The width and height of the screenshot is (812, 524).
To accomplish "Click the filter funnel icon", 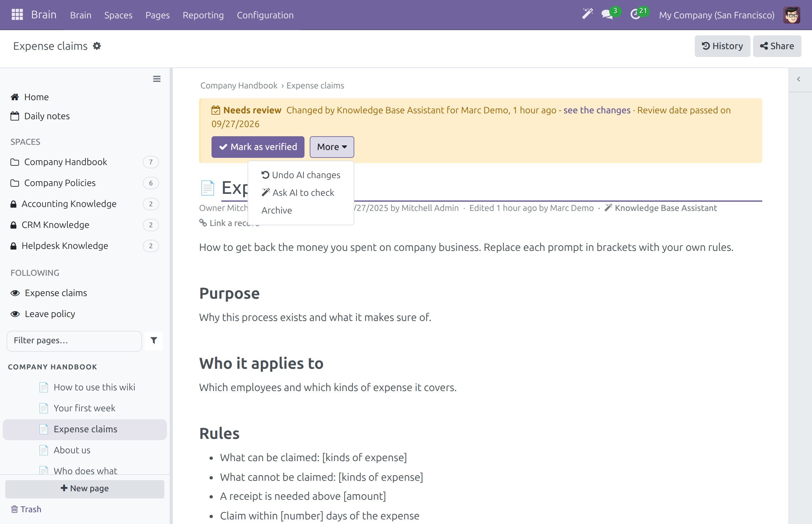I will click(154, 341).
